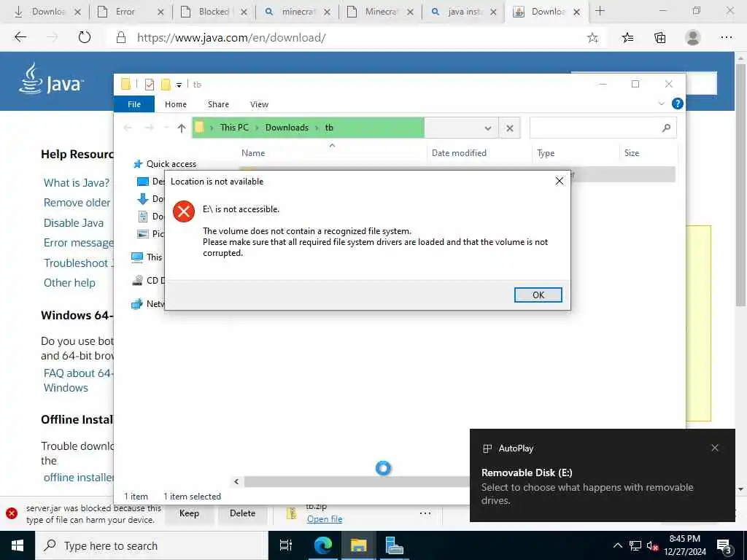The height and width of the screenshot is (560, 747).
Task: Click the red error icon in the dialog
Action: 183,211
